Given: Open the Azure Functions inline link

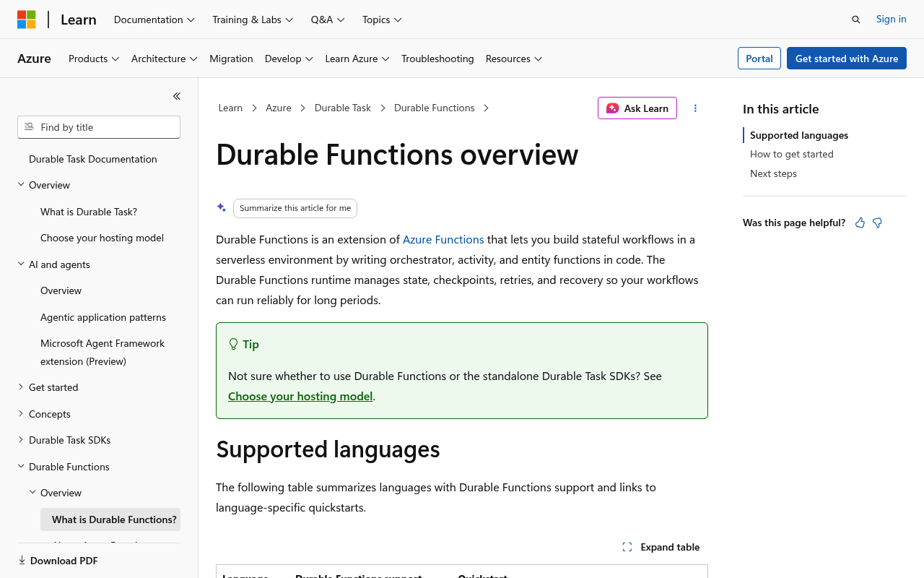Looking at the screenshot, I should coord(443,239).
